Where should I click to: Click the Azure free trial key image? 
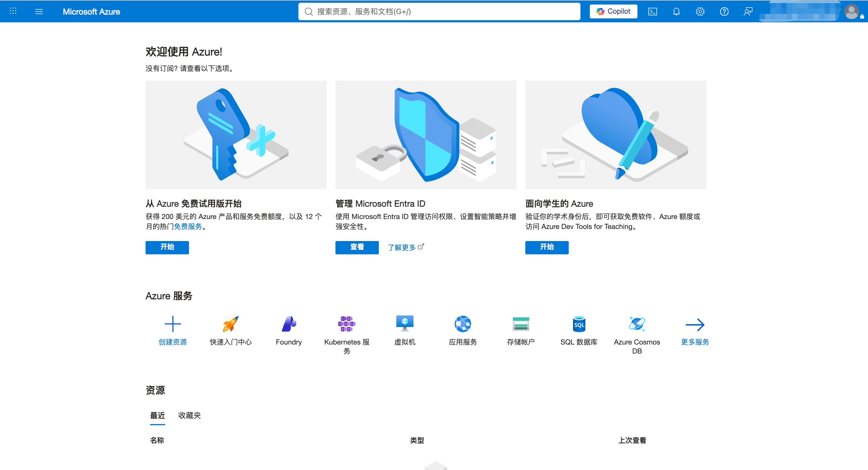tap(236, 135)
